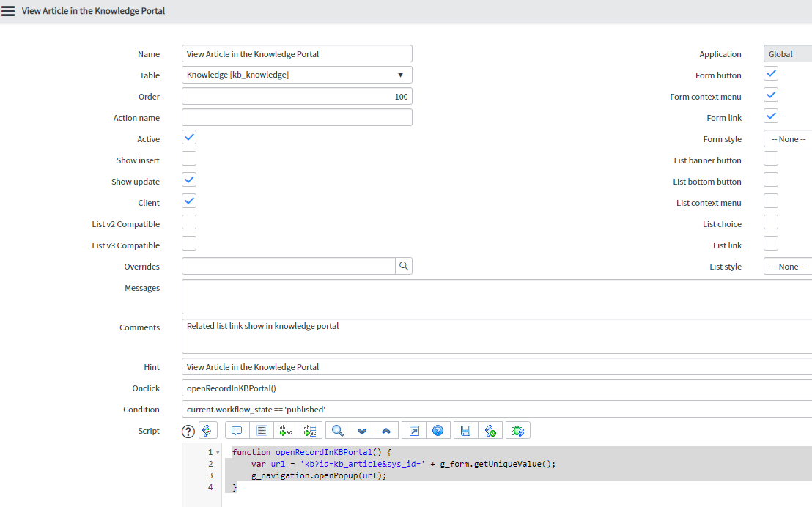
Task: Format the script code
Action: (x=262, y=430)
